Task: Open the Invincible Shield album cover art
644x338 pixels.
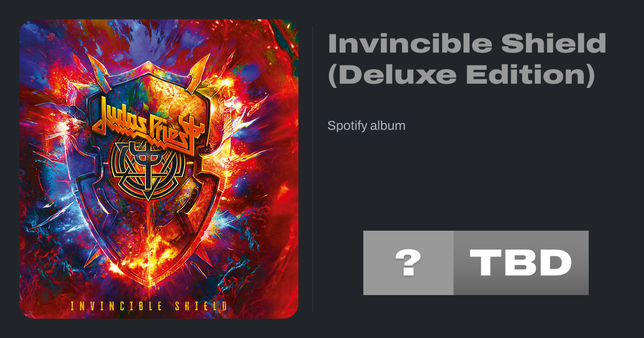Action: pos(159,169)
